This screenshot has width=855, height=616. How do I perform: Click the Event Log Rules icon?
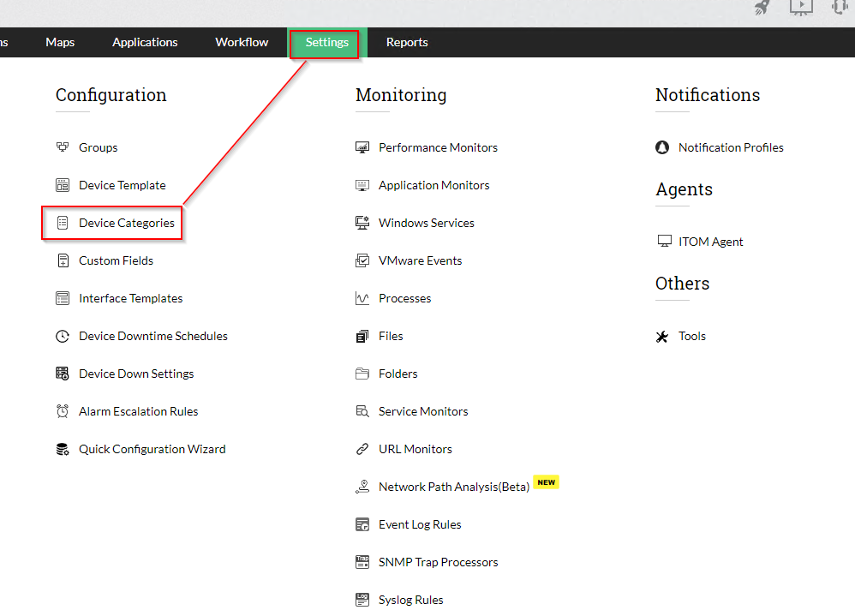pos(362,524)
